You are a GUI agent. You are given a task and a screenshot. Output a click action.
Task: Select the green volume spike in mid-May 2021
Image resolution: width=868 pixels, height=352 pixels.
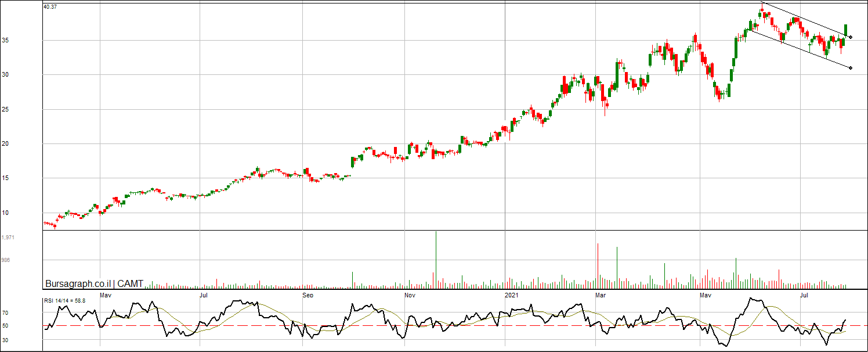pos(736,272)
